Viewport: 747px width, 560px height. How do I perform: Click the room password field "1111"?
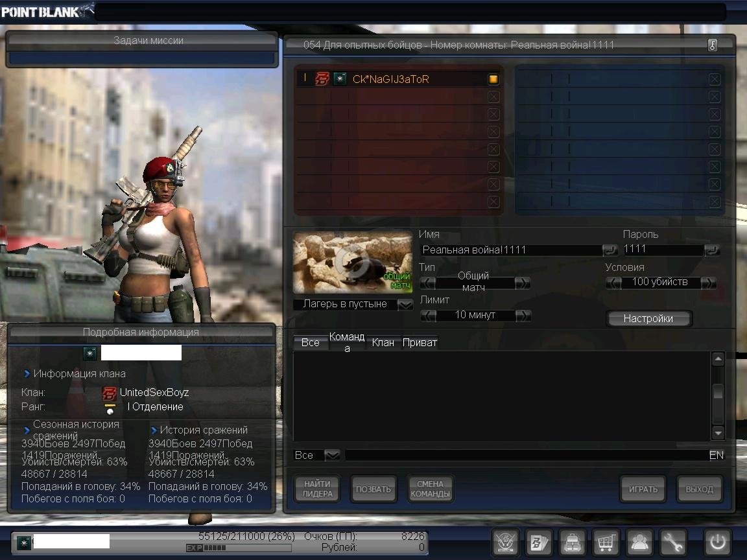(x=663, y=250)
